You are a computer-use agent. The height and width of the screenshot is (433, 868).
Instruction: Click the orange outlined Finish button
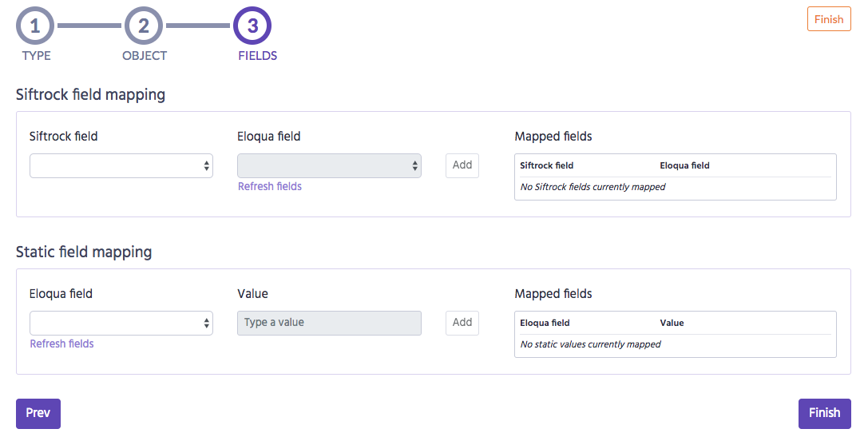829,19
